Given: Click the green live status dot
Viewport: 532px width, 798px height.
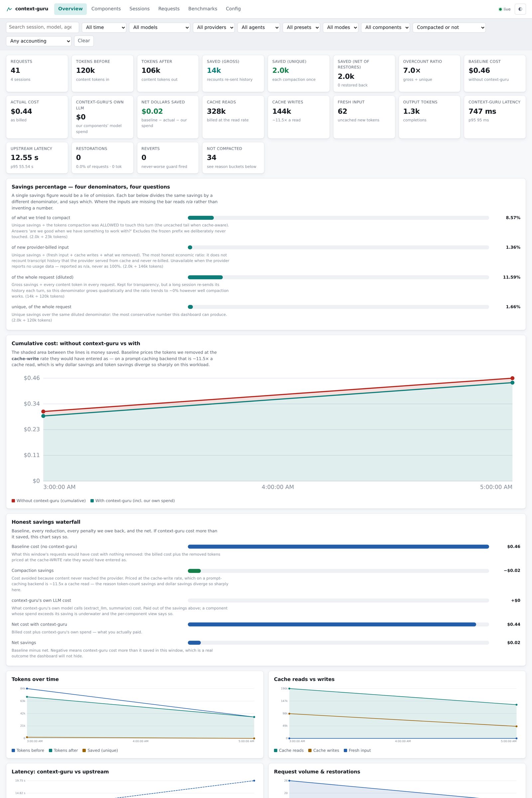Looking at the screenshot, I should (500, 9).
